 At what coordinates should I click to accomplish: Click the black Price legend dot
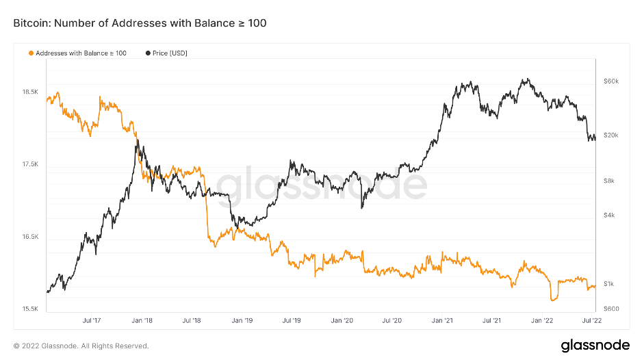(147, 53)
